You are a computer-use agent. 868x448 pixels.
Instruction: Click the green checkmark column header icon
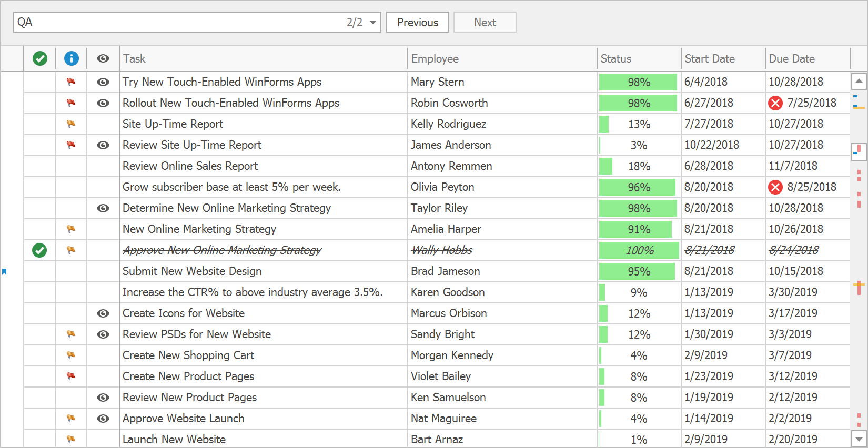click(x=40, y=58)
